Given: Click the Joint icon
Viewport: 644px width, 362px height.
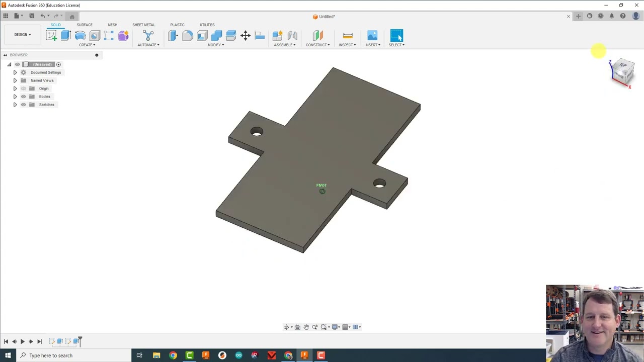Looking at the screenshot, I should [292, 35].
